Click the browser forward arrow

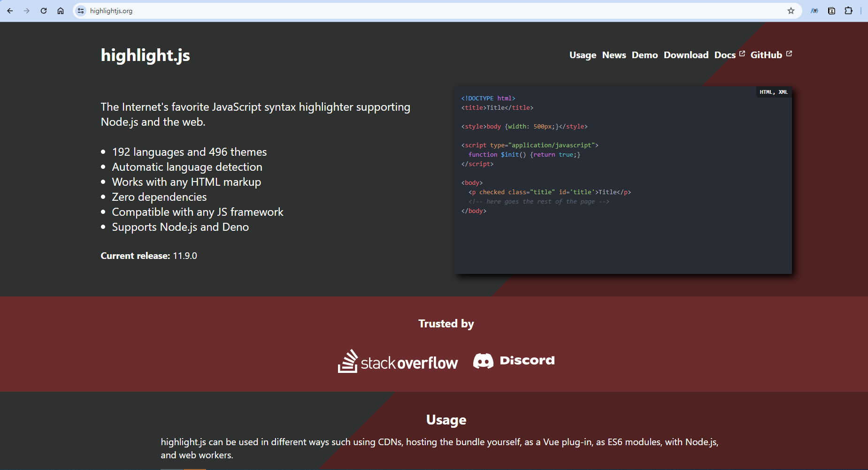(27, 11)
